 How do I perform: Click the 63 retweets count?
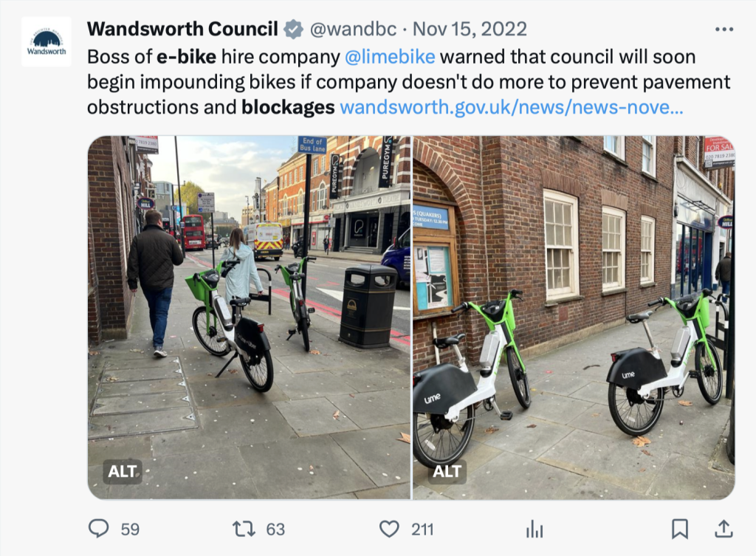(x=275, y=529)
